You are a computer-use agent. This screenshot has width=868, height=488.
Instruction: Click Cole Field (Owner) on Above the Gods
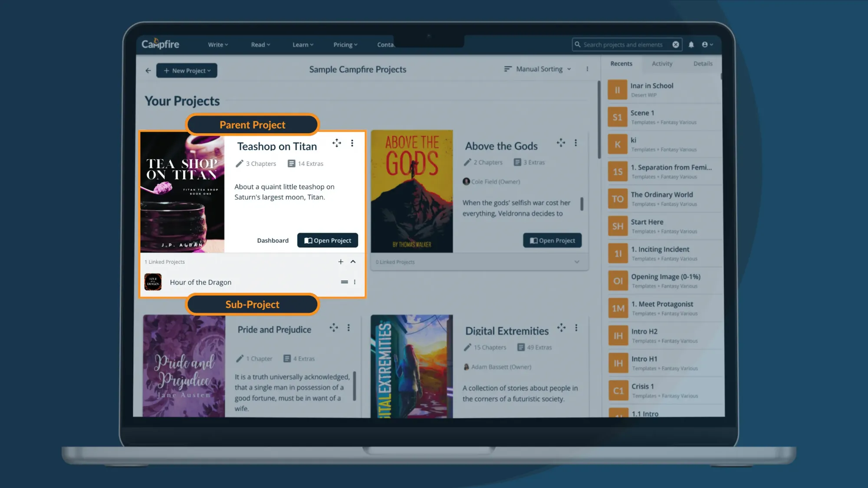491,182
